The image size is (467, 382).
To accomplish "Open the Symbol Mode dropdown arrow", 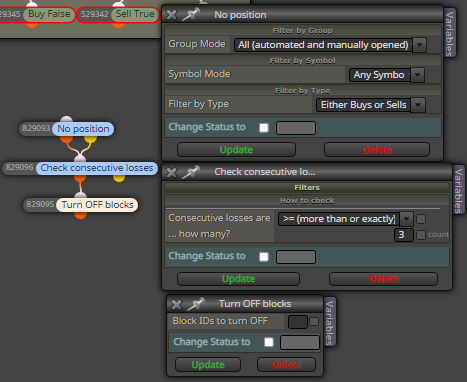I will point(418,75).
